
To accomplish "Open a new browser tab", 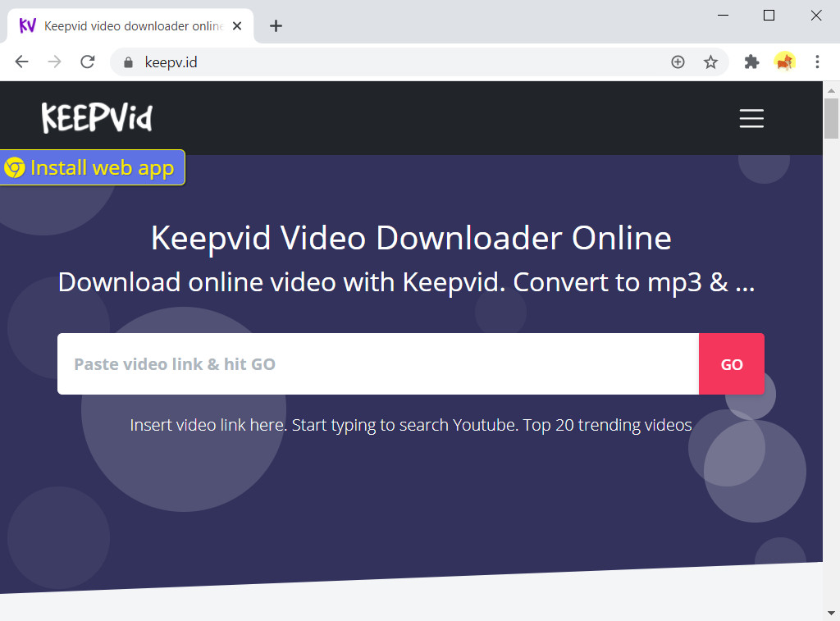I will pos(276,25).
